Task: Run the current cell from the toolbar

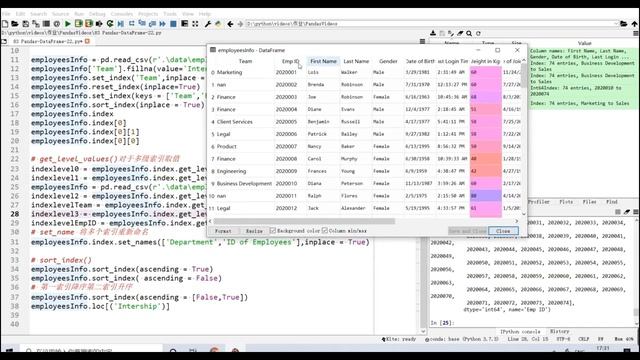Action: coord(78,24)
